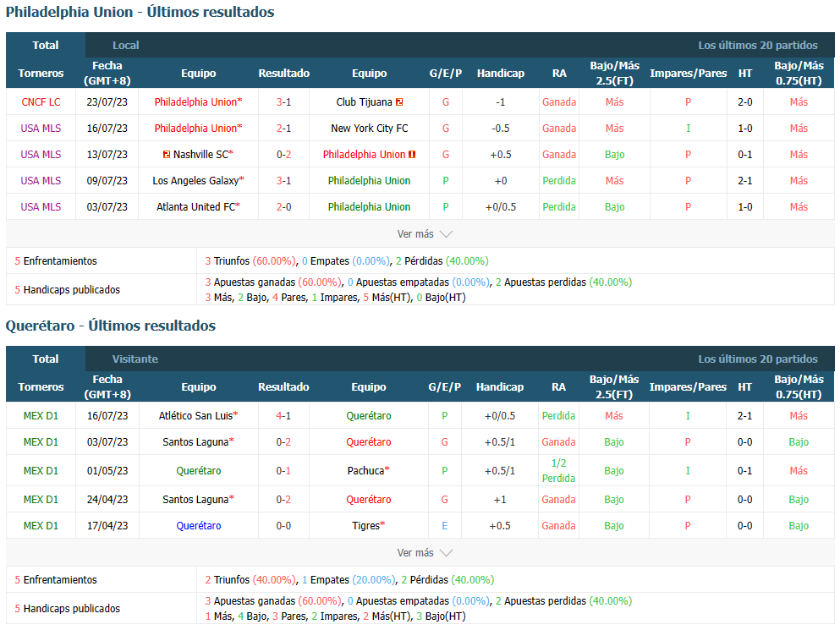Open the Club Tijuana team link
The height and width of the screenshot is (630, 840).
coord(365,101)
